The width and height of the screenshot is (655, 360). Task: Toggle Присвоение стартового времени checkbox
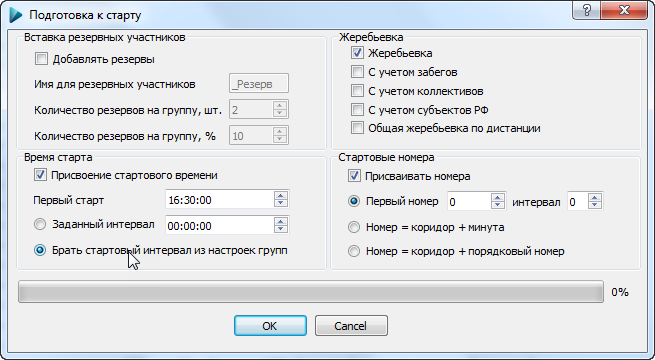pyautogui.click(x=40, y=175)
